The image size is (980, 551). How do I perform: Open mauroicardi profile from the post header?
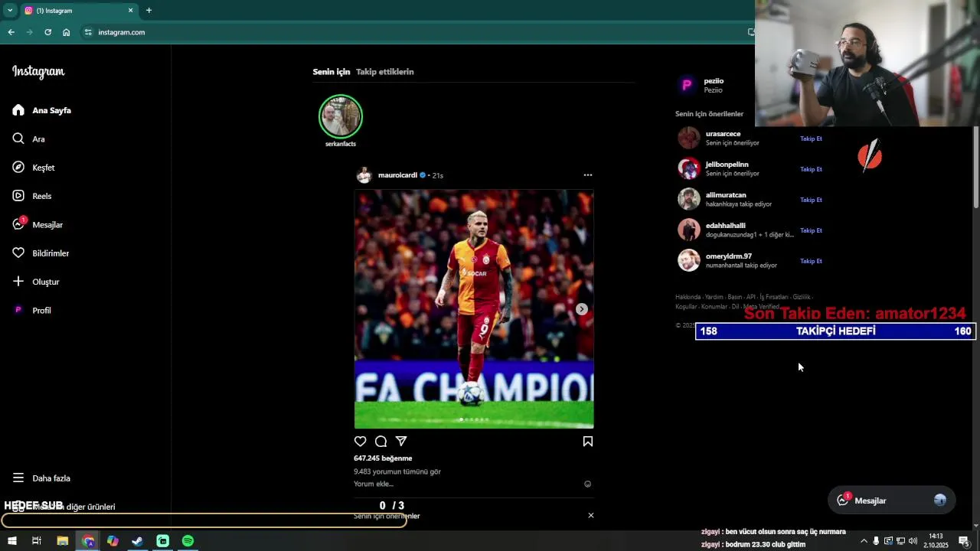397,175
